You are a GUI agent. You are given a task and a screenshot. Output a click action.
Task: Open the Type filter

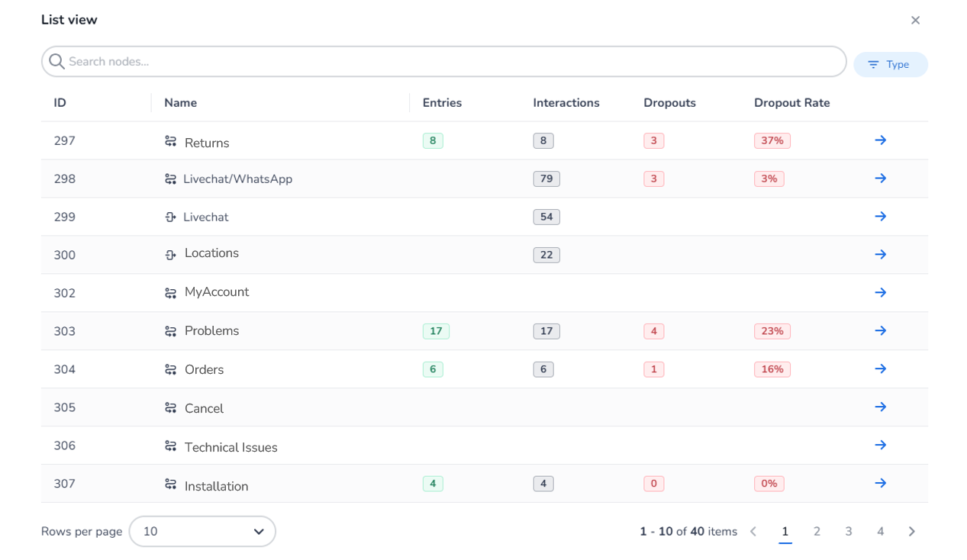coord(890,65)
